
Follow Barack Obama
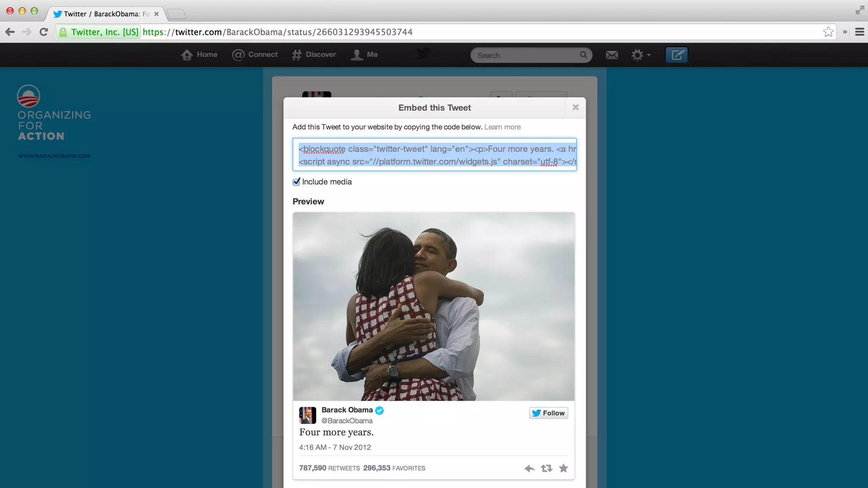tap(548, 413)
